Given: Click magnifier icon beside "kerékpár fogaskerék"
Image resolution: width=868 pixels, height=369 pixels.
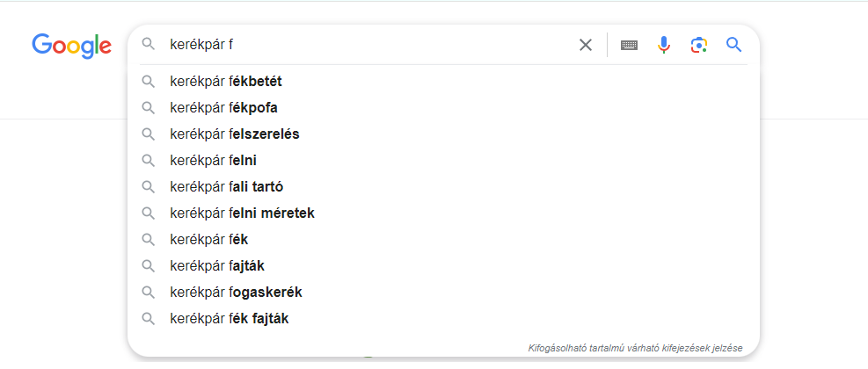Looking at the screenshot, I should (149, 293).
